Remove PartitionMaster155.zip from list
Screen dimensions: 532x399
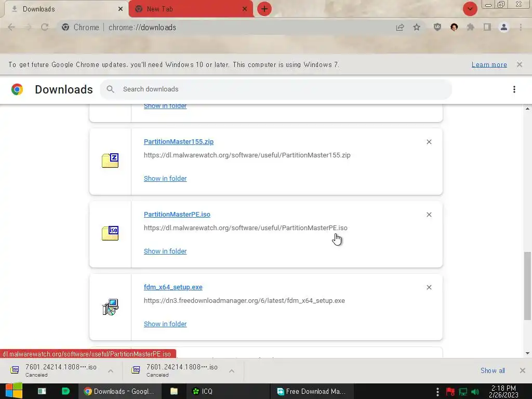tap(429, 142)
